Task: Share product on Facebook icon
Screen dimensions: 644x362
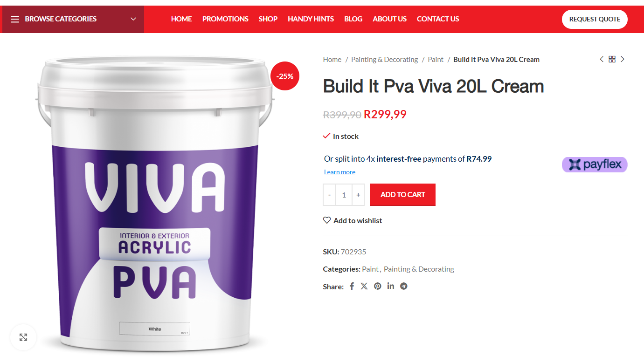Action: [x=352, y=286]
